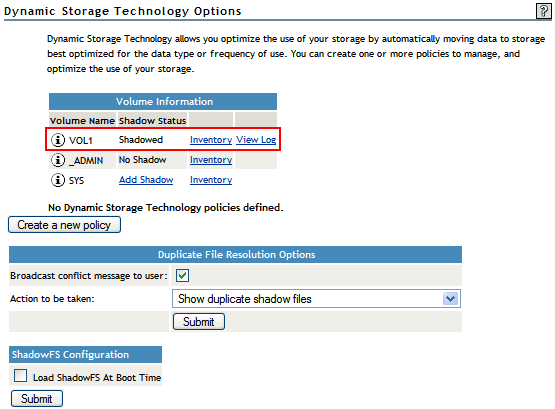Click the info icon beside SYS

coord(58,180)
